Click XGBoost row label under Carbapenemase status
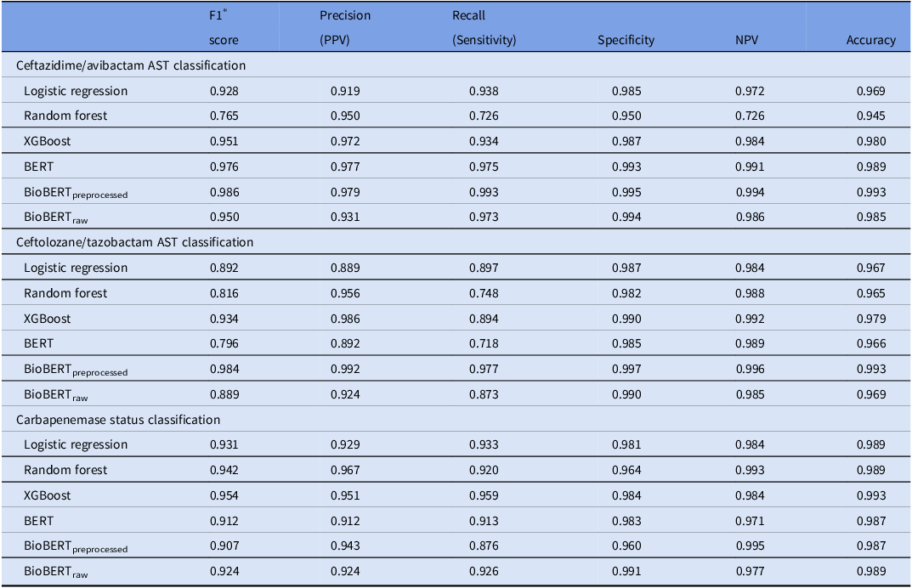Screen dimensions: 912x588 click(x=48, y=495)
